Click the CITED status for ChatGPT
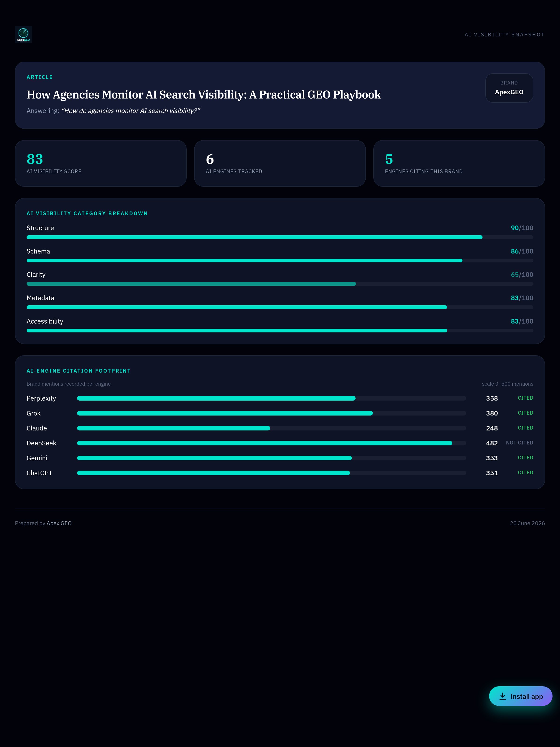 click(x=525, y=473)
